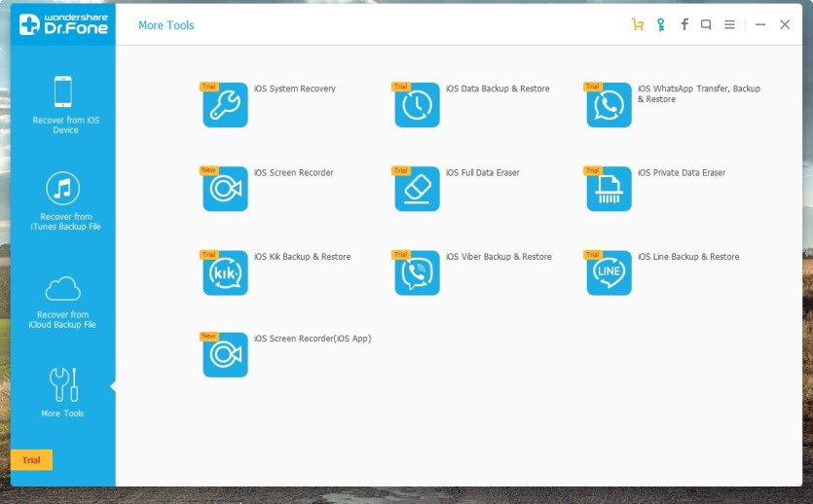
Task: Switch to Recover from iCloud Backup File tab
Action: coord(63,302)
